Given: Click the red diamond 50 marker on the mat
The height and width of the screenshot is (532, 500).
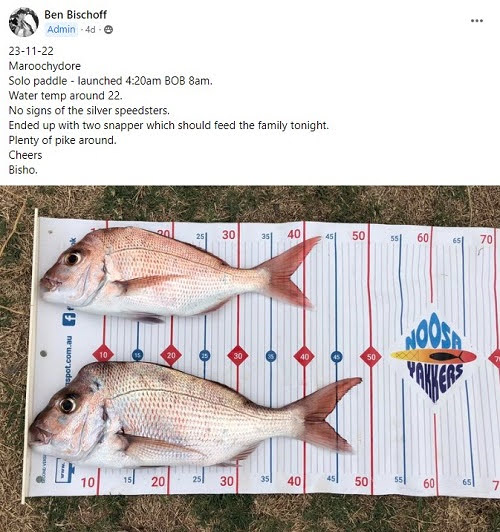Looking at the screenshot, I should pos(371,357).
